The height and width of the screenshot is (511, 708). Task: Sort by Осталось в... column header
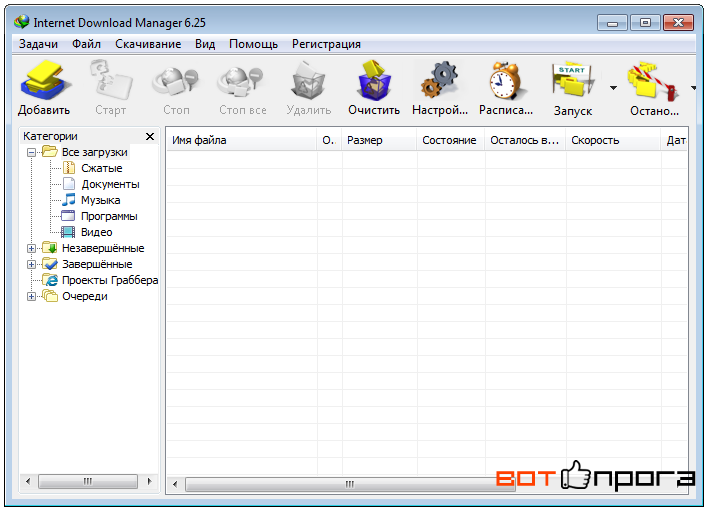(x=526, y=140)
